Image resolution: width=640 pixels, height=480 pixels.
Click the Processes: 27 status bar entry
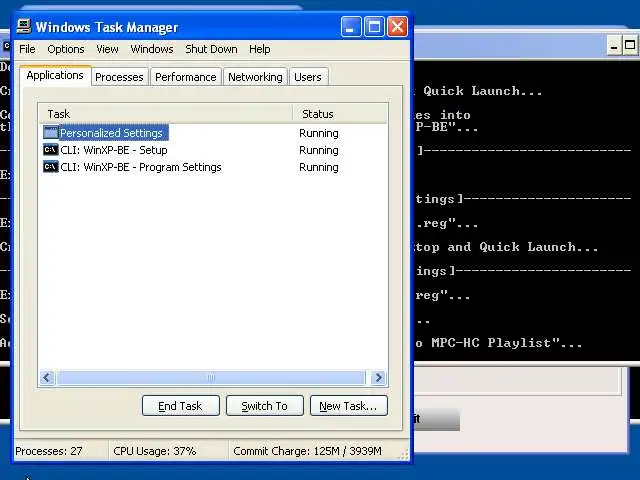coord(49,451)
